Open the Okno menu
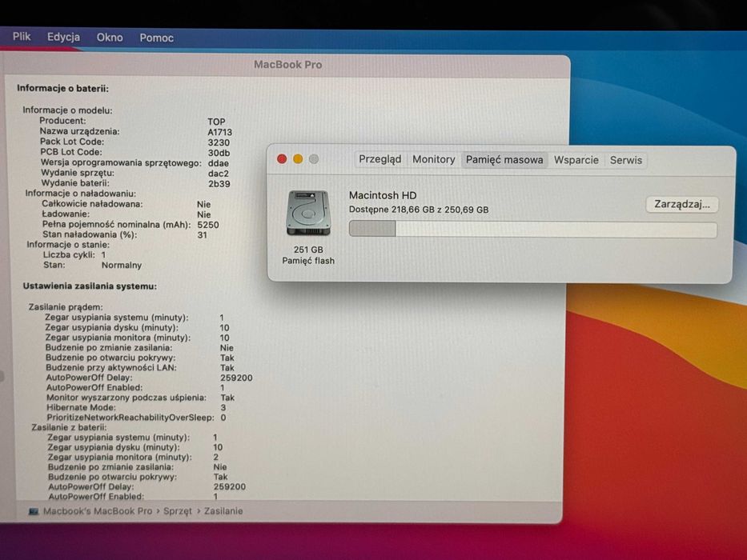The height and width of the screenshot is (560, 747). pos(110,37)
